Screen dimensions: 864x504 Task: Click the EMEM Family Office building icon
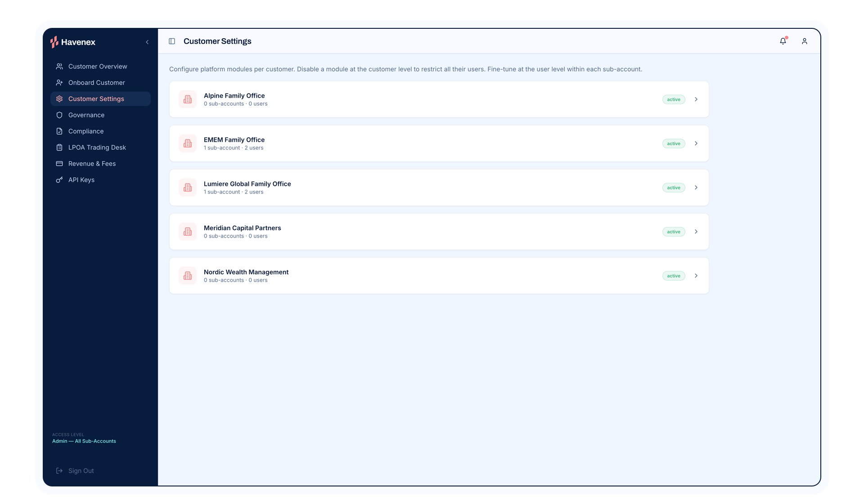pos(188,144)
